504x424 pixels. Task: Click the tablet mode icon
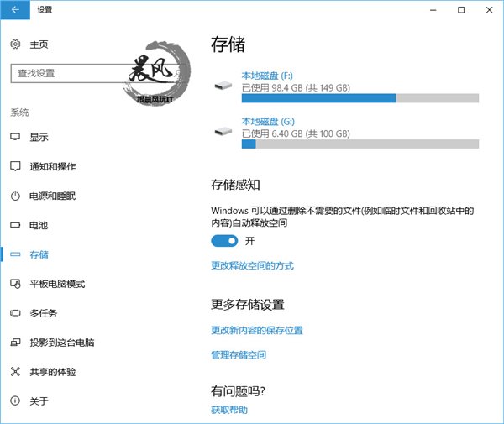click(x=15, y=284)
